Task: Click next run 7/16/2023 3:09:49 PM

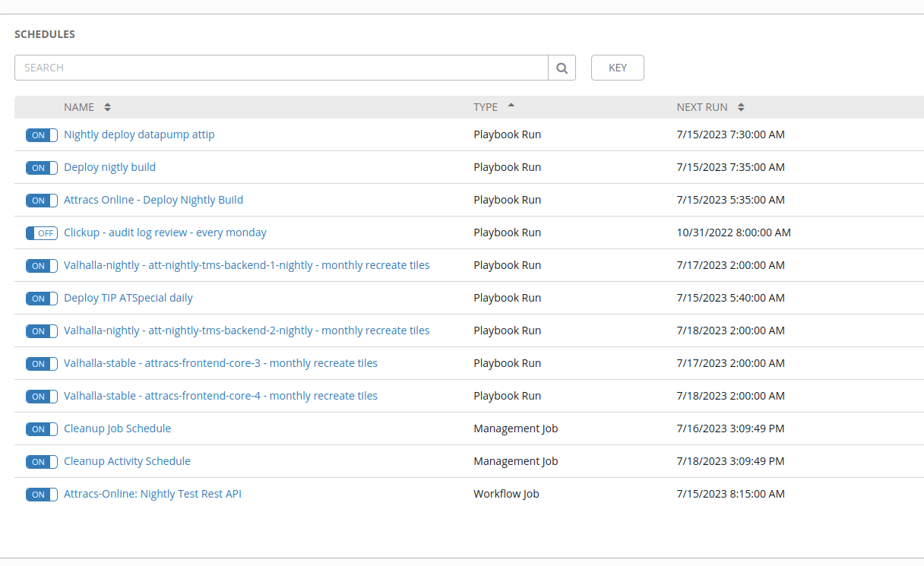Action: pyautogui.click(x=730, y=428)
